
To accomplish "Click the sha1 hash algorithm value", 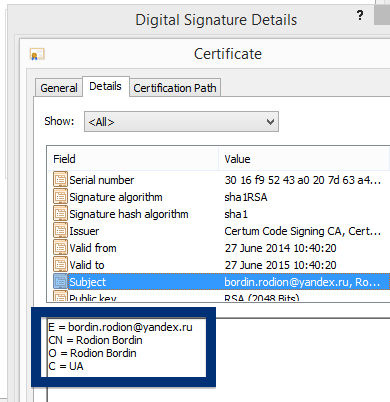I will point(236,214).
